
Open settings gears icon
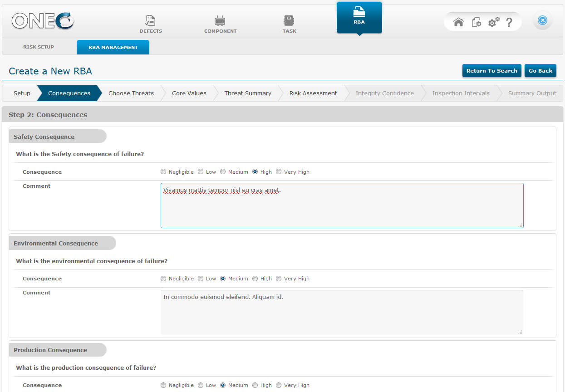(493, 22)
